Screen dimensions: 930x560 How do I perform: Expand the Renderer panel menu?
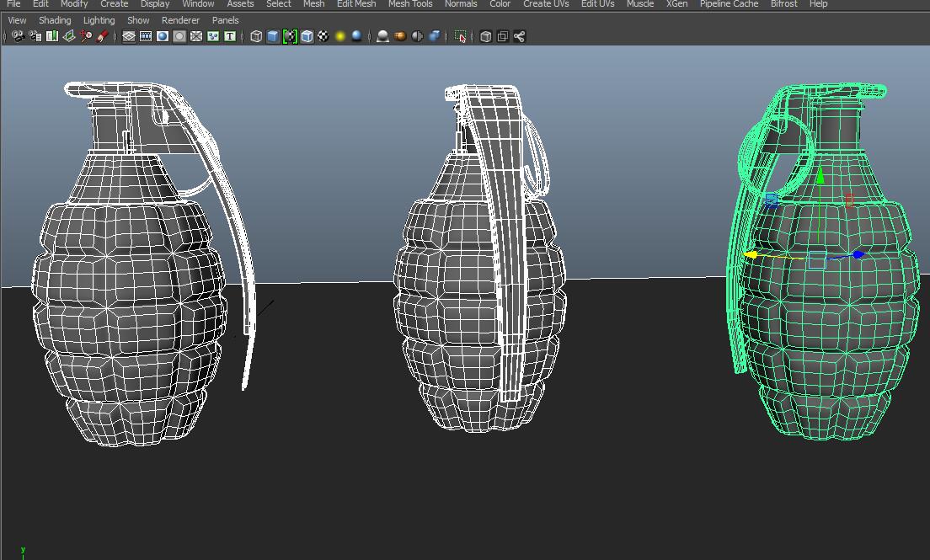(180, 20)
